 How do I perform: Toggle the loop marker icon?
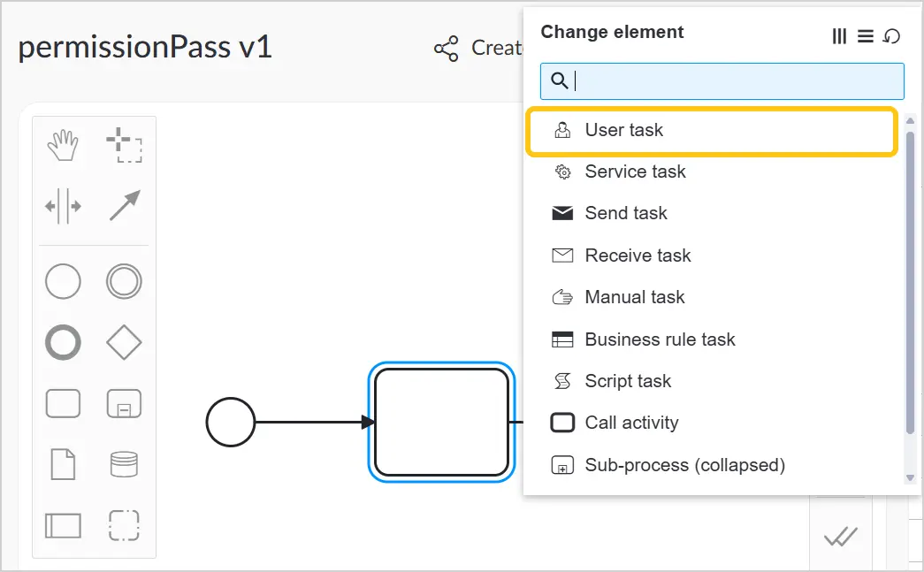tap(891, 36)
